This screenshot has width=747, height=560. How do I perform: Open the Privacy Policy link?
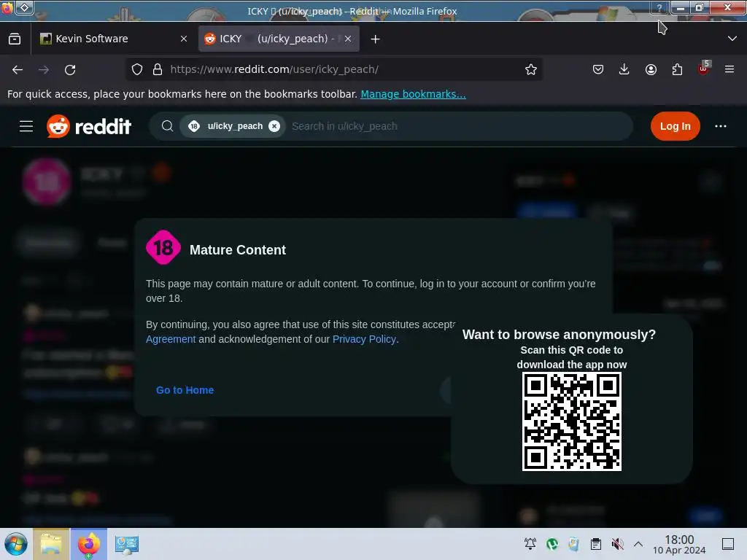pyautogui.click(x=364, y=339)
